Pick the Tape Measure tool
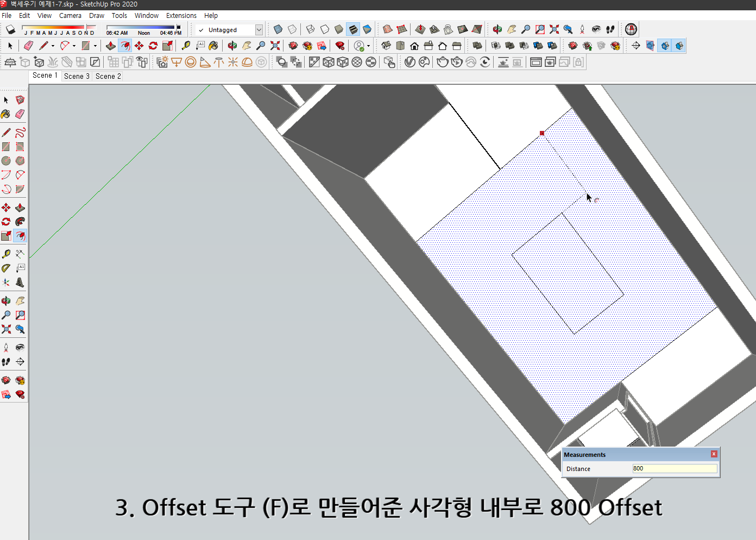756x540 pixels. (x=186, y=46)
